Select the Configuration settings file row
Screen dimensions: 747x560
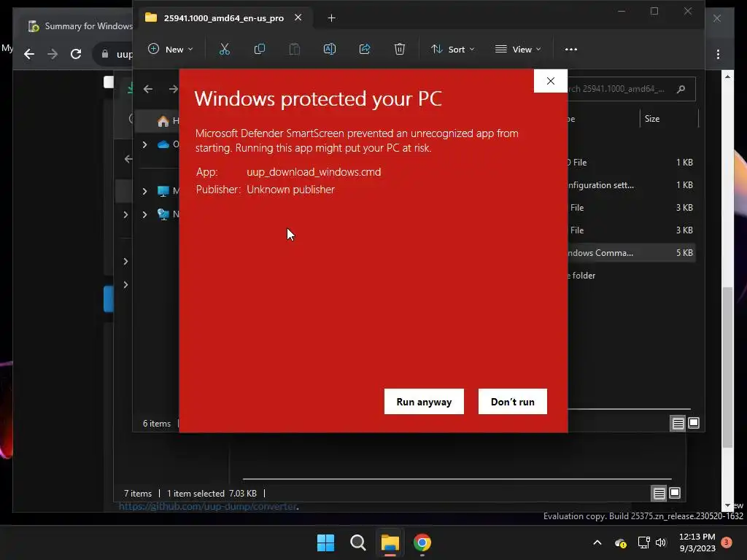631,185
